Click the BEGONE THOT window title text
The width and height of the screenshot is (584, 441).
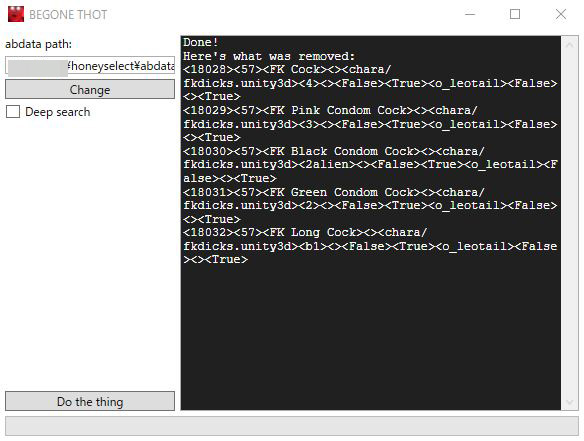click(68, 15)
